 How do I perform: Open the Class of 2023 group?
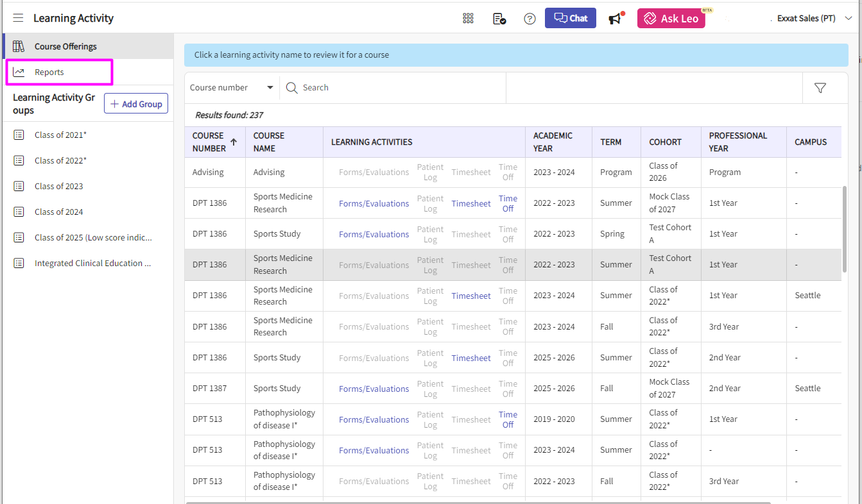tap(59, 186)
